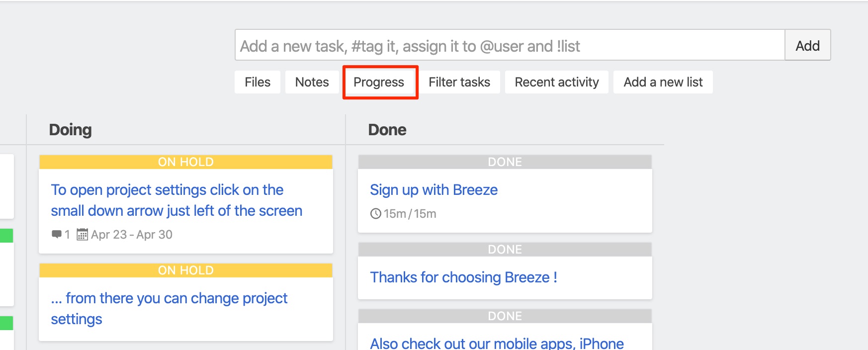Click the gray DONE status on Sign up card

pyautogui.click(x=505, y=162)
